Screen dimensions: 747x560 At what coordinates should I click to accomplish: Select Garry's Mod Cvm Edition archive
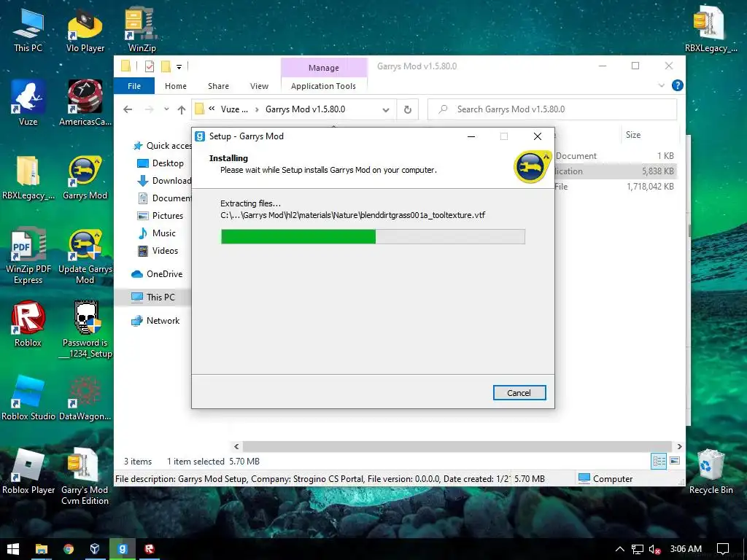(x=85, y=477)
